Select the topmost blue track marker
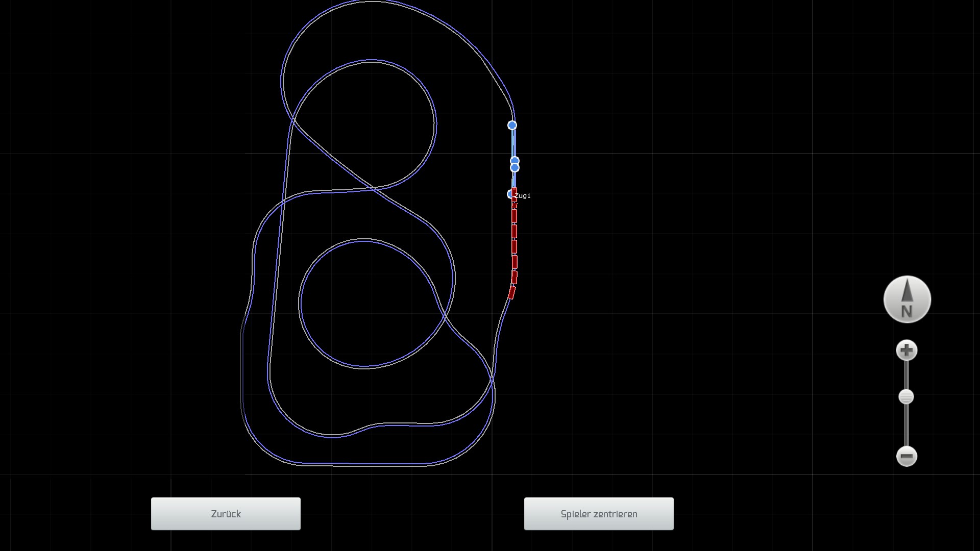The image size is (980, 551). (512, 125)
